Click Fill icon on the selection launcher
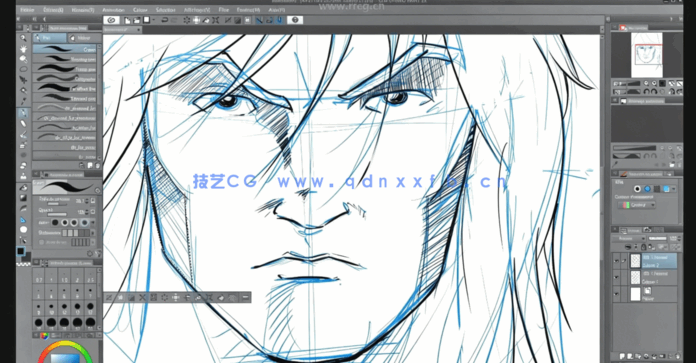Image resolution: width=696 pixels, height=363 pixels. pyautogui.click(x=221, y=297)
